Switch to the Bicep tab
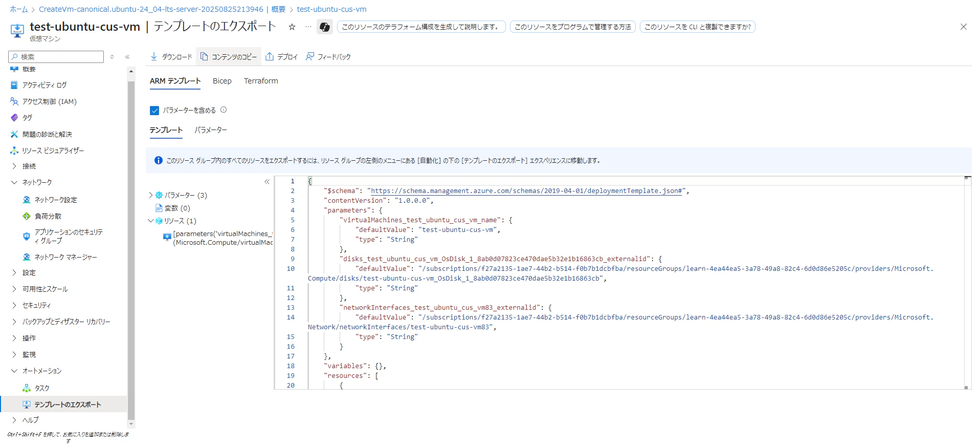The height and width of the screenshot is (446, 980). [222, 81]
